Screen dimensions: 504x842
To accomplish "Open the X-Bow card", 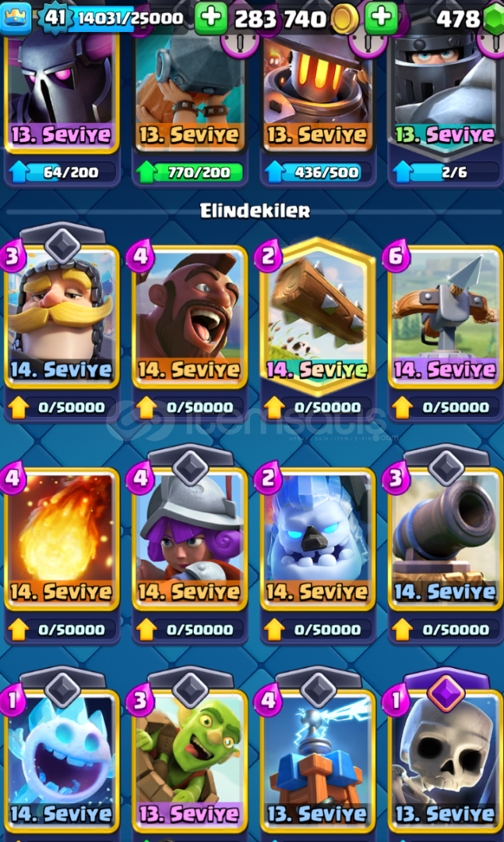I will coord(445,317).
